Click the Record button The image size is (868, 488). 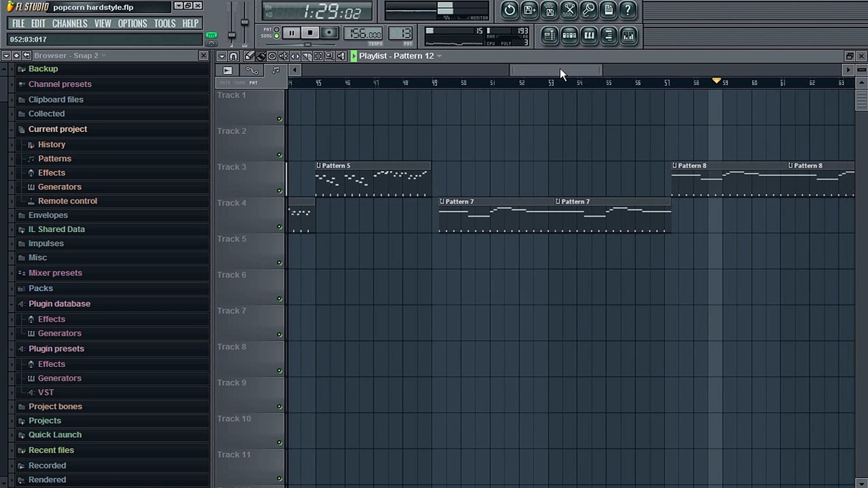coord(329,33)
